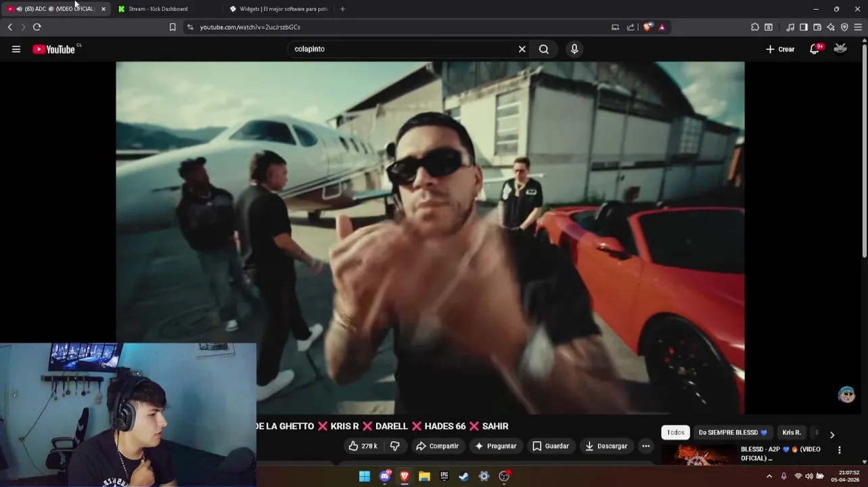Show next filter chips with arrow
This screenshot has height=487, width=868.
[832, 435]
